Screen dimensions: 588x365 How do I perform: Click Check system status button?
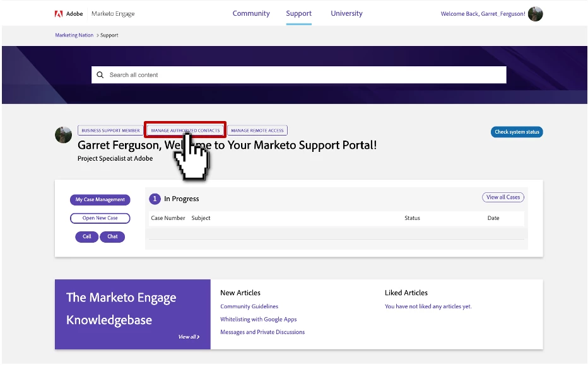pos(517,132)
